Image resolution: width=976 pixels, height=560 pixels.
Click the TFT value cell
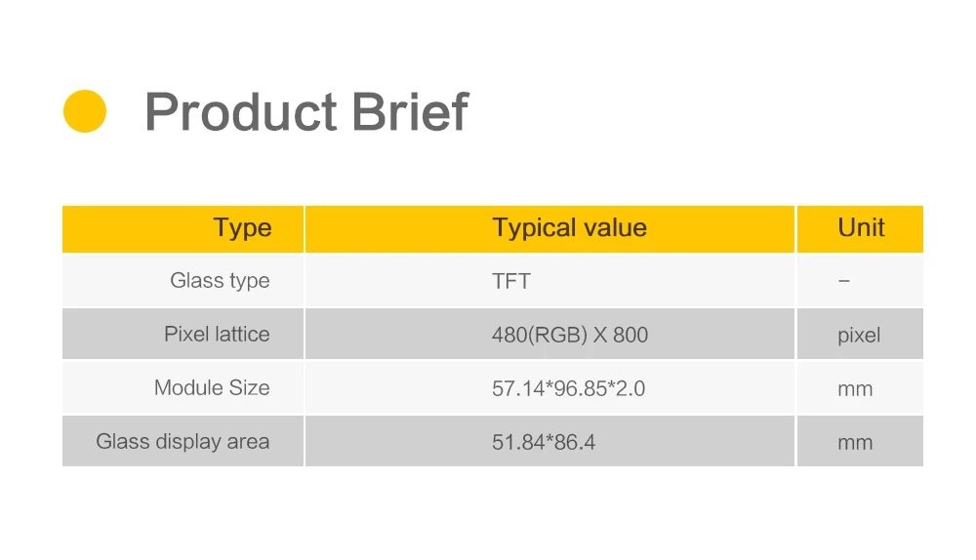(511, 281)
